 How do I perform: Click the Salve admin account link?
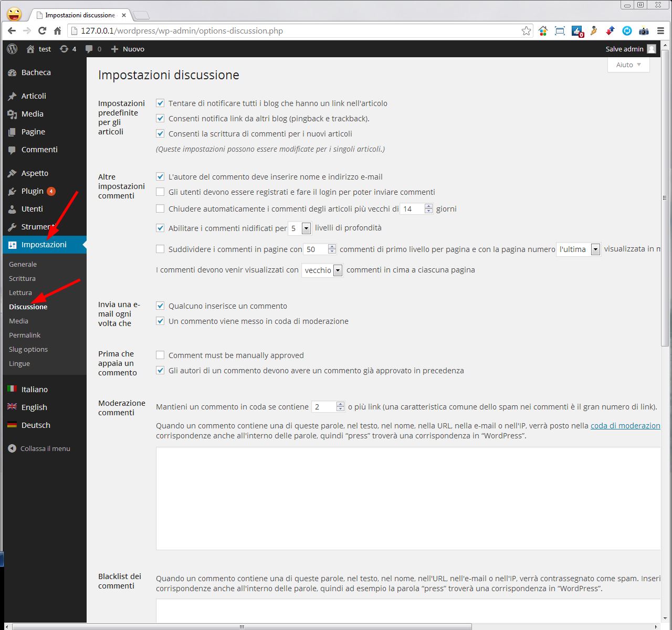click(x=624, y=49)
